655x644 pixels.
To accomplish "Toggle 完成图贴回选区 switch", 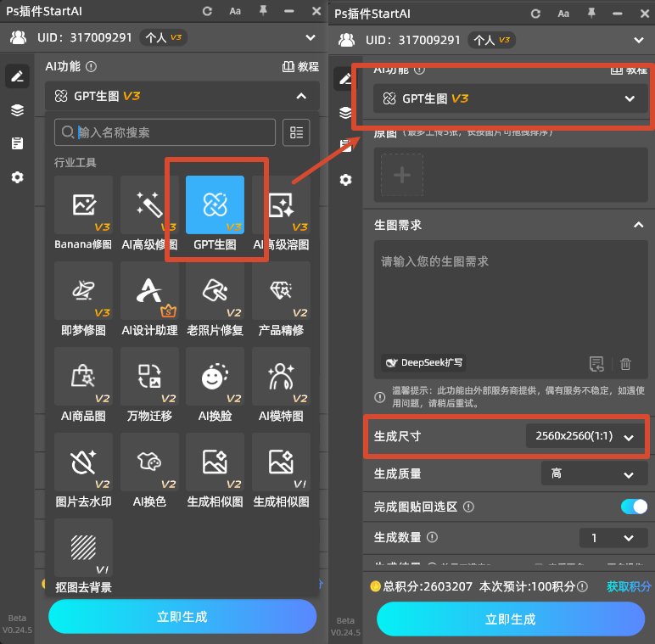I will point(634,507).
